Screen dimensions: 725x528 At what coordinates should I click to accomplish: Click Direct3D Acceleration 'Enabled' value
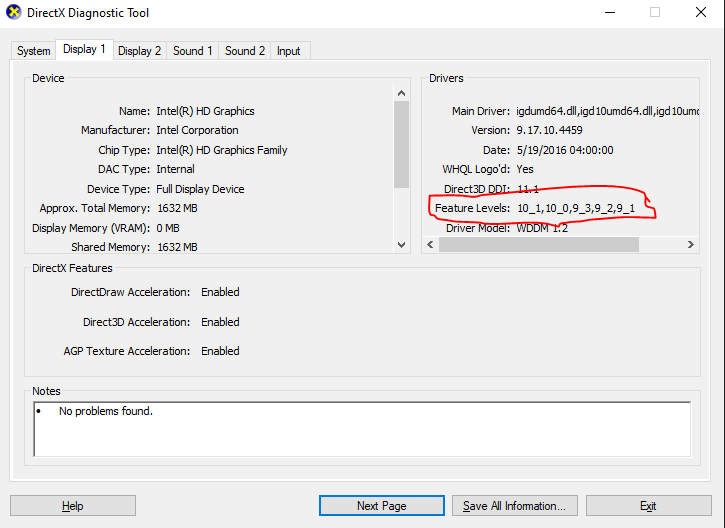(220, 322)
